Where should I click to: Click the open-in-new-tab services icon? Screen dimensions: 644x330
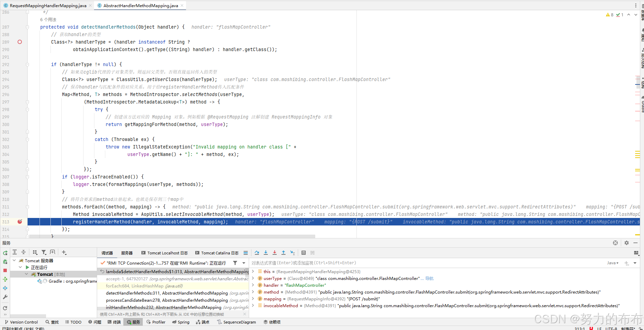point(52,252)
